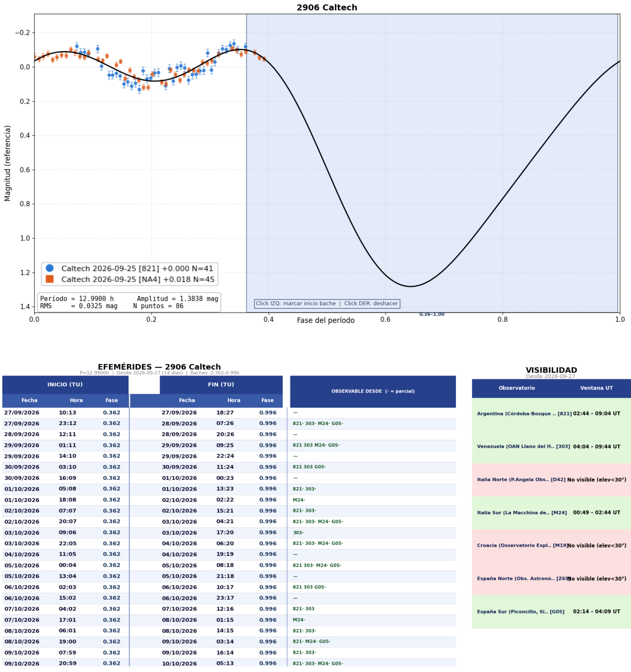The height and width of the screenshot is (672, 631).
Task: Select start time '18:08' on 01/10/2026
Action: click(x=68, y=500)
